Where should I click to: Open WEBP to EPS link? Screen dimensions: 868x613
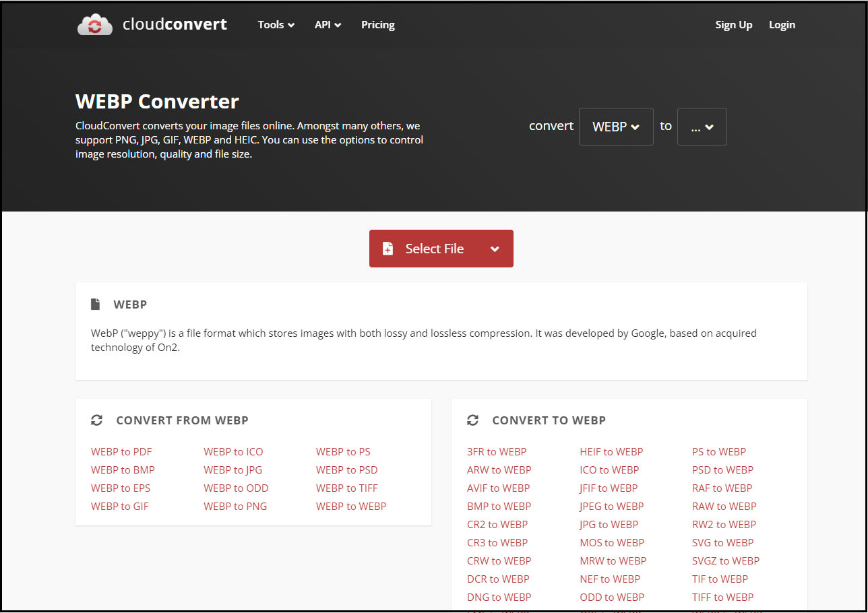click(121, 488)
